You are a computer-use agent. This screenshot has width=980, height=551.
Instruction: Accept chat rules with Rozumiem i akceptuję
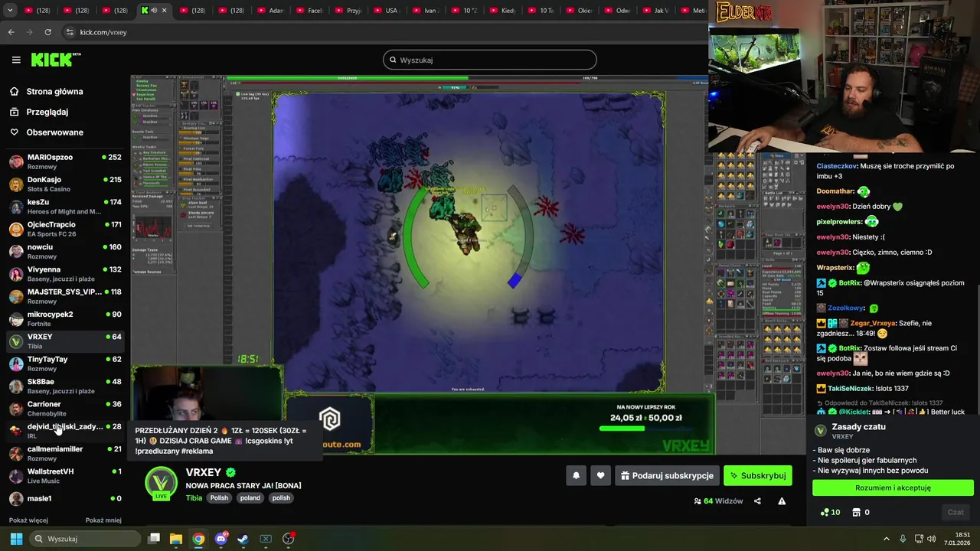(x=893, y=487)
